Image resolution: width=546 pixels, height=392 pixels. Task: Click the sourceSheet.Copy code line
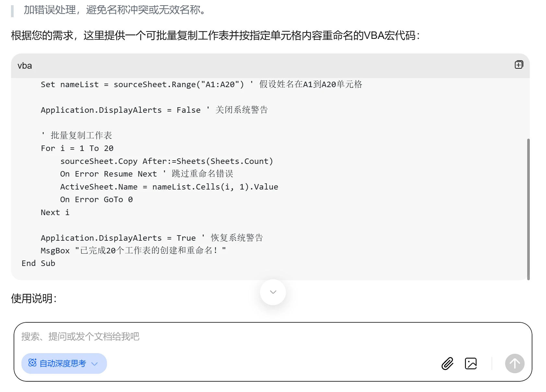point(167,161)
